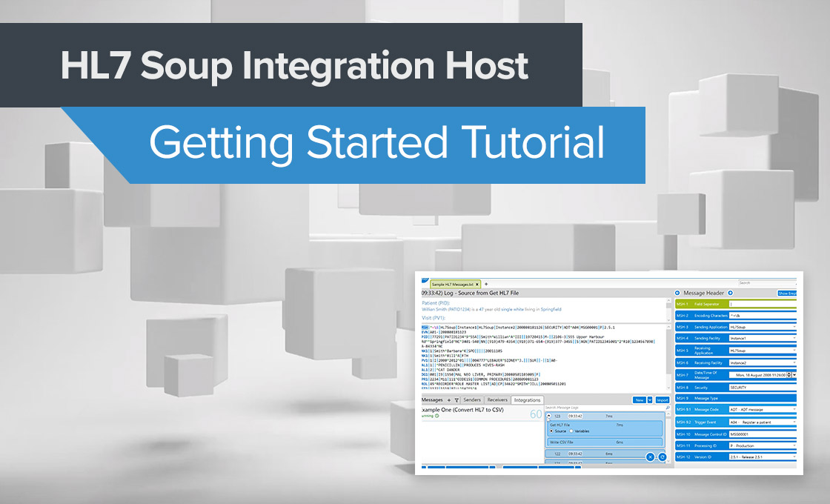
Task: Click into Search Message Logs field
Action: pyautogui.click(x=603, y=408)
